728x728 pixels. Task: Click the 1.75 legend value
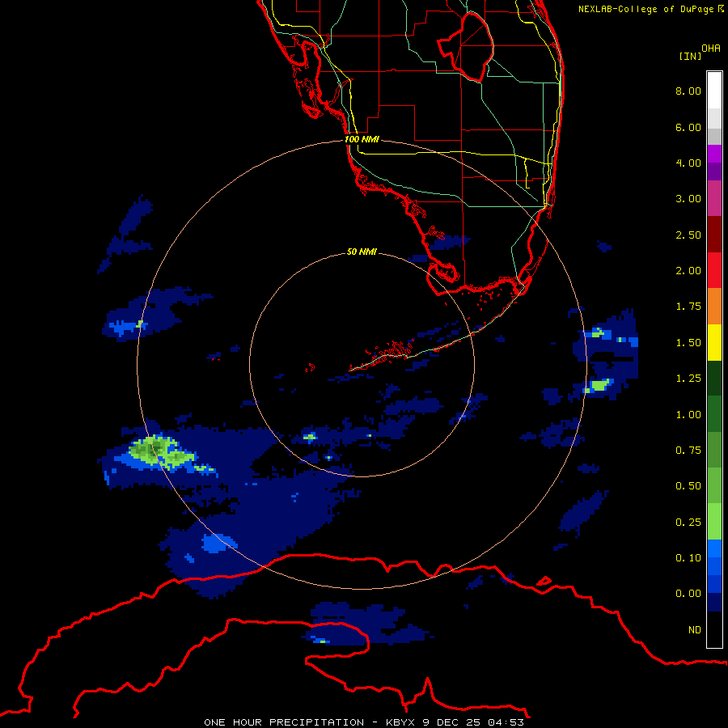(688, 307)
